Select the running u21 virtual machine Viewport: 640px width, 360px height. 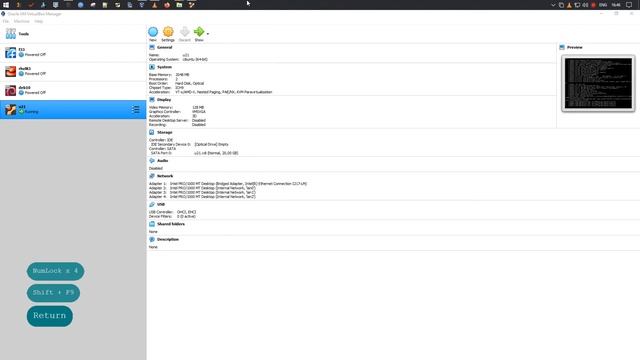click(73, 109)
